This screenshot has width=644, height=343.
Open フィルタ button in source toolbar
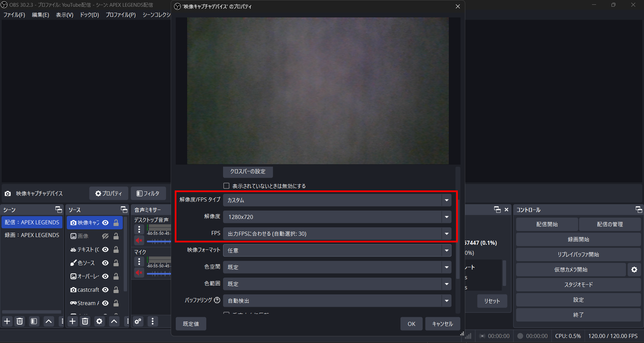[x=148, y=193]
